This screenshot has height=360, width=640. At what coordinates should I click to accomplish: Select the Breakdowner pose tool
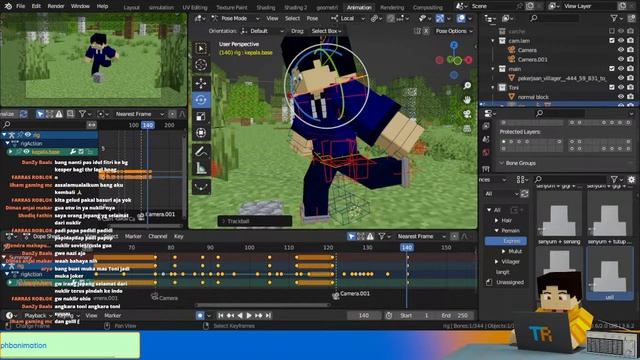(201, 187)
